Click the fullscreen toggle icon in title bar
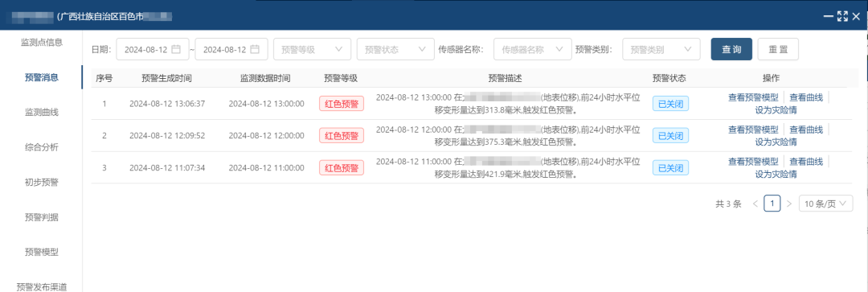 (x=842, y=16)
